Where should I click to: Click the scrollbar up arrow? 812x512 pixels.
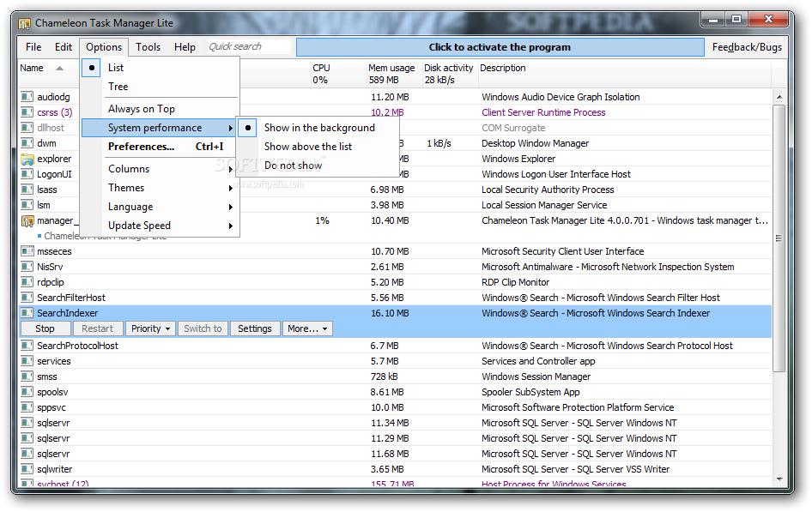click(779, 97)
